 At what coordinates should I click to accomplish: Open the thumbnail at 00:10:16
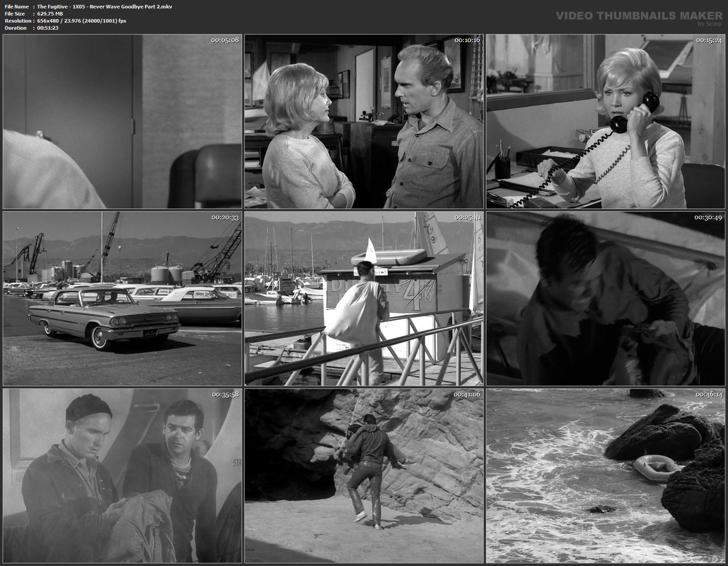click(x=364, y=122)
